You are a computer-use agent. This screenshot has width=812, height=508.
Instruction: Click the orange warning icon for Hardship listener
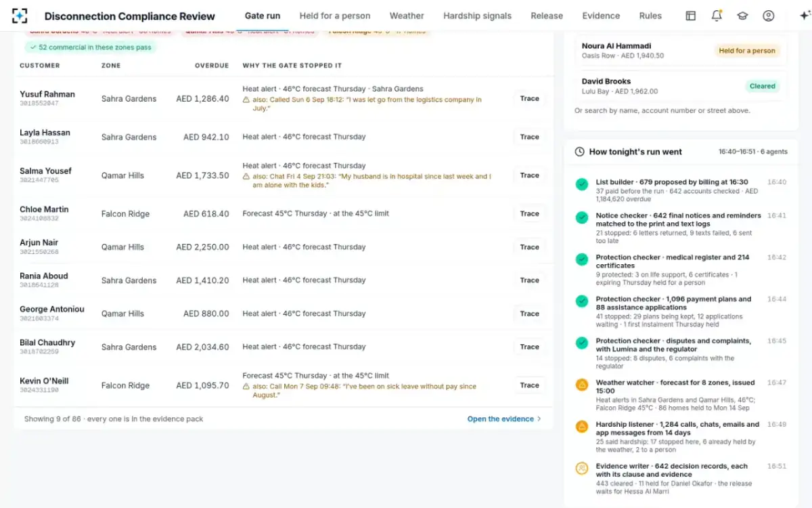pyautogui.click(x=581, y=427)
